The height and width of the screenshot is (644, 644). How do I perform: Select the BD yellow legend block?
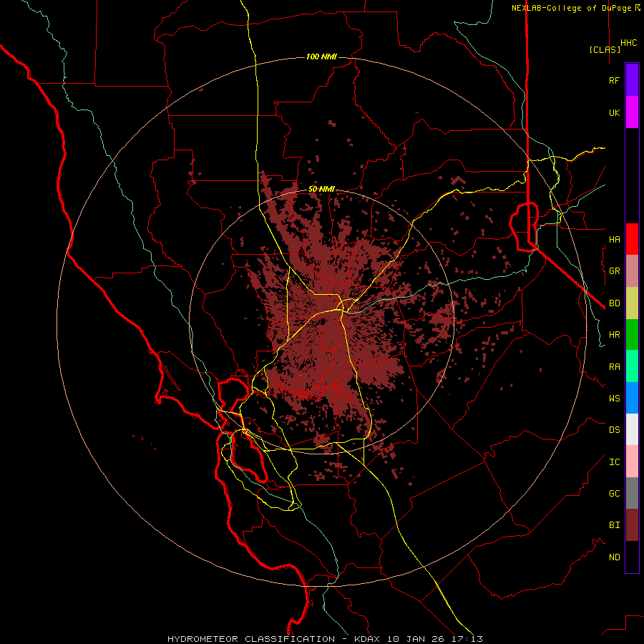632,303
